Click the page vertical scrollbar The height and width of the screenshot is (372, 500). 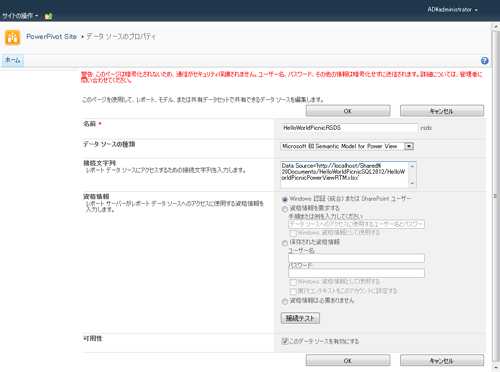(495, 197)
